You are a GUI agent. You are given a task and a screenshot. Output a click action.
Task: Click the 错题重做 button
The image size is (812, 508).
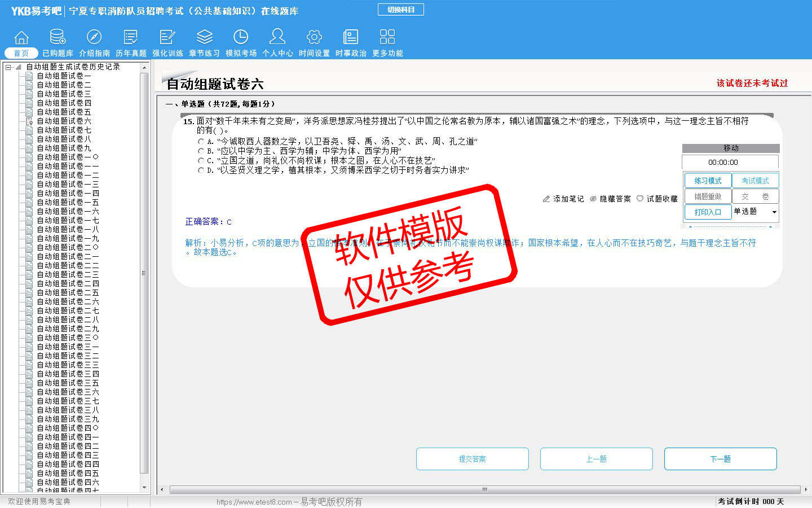pos(708,196)
